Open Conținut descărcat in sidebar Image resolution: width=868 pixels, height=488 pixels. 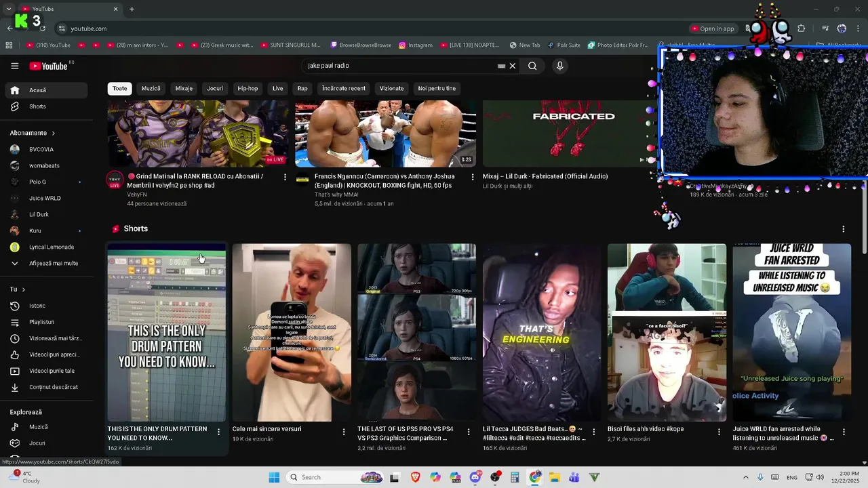46,387
